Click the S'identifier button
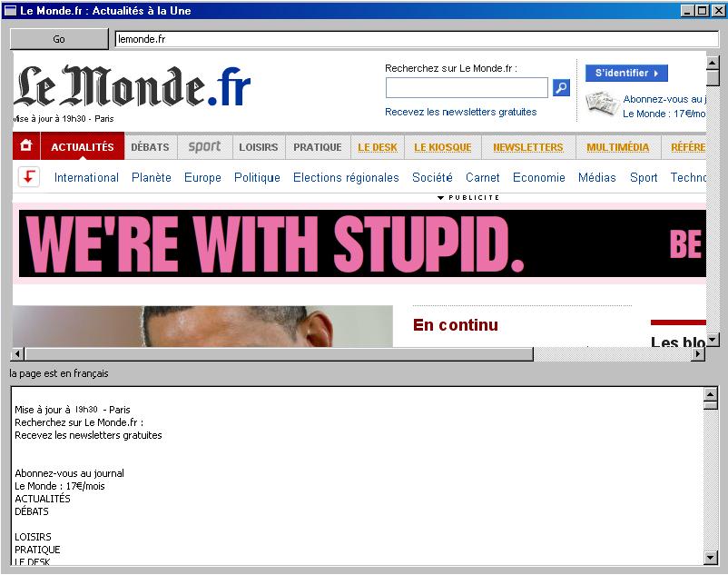728x575 pixels. tap(626, 73)
